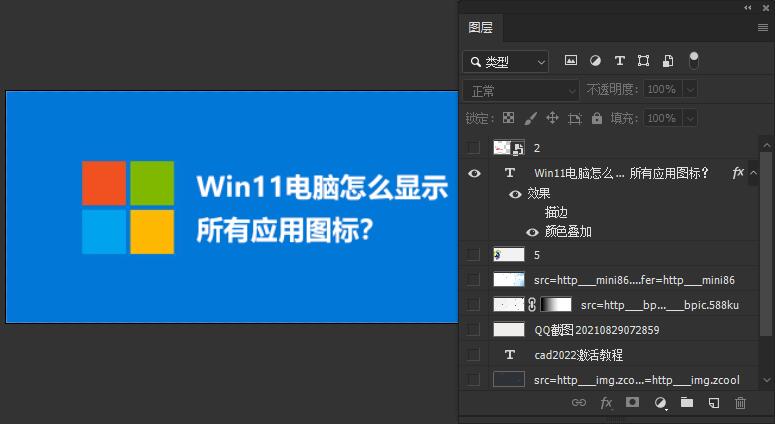
Task: Select the cad2022激活教程 layer name
Action: click(x=578, y=355)
